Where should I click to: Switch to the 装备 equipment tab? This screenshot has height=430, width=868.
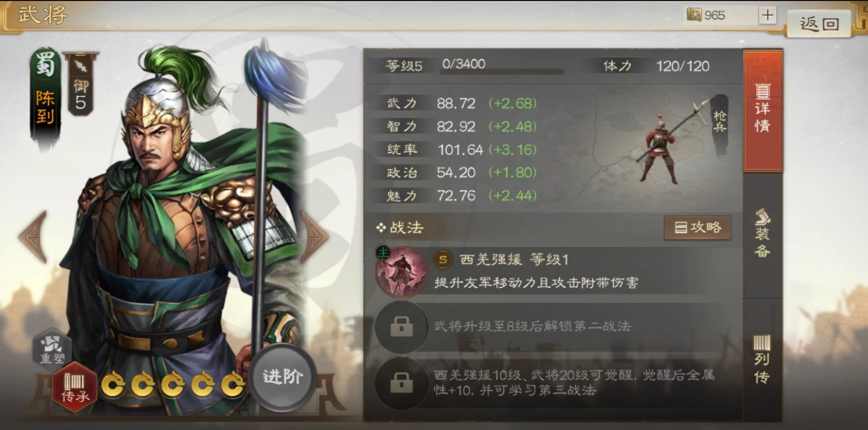click(762, 235)
